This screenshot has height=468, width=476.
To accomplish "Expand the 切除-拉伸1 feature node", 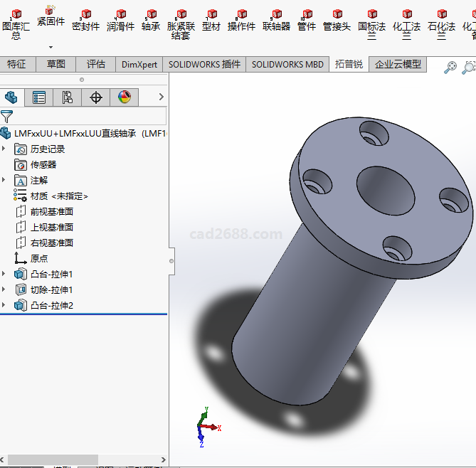I will 4,289.
